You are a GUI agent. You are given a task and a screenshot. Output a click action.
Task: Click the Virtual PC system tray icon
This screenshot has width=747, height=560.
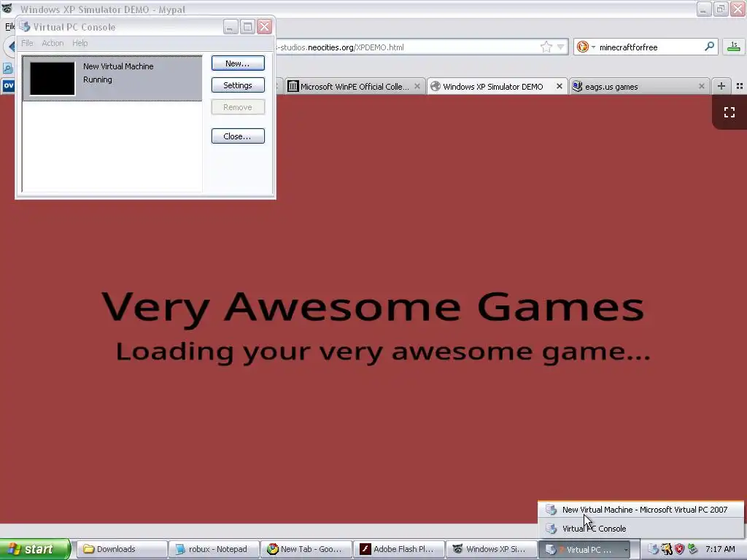tap(653, 549)
